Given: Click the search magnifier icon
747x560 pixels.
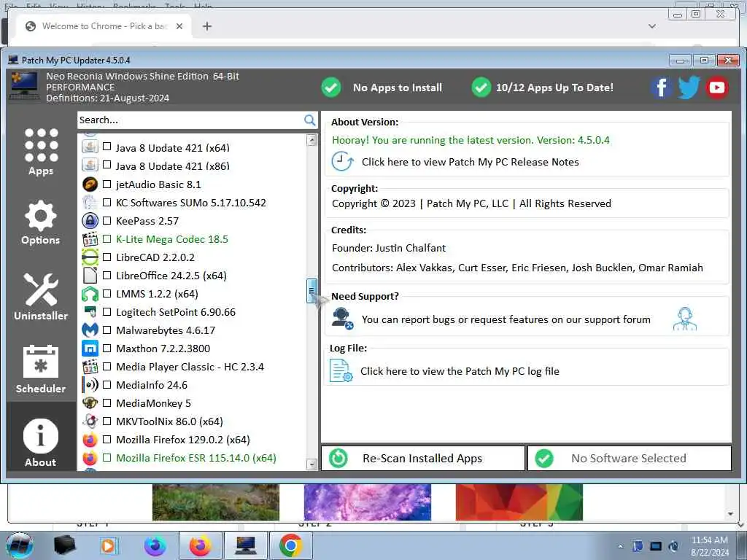Looking at the screenshot, I should [x=309, y=120].
